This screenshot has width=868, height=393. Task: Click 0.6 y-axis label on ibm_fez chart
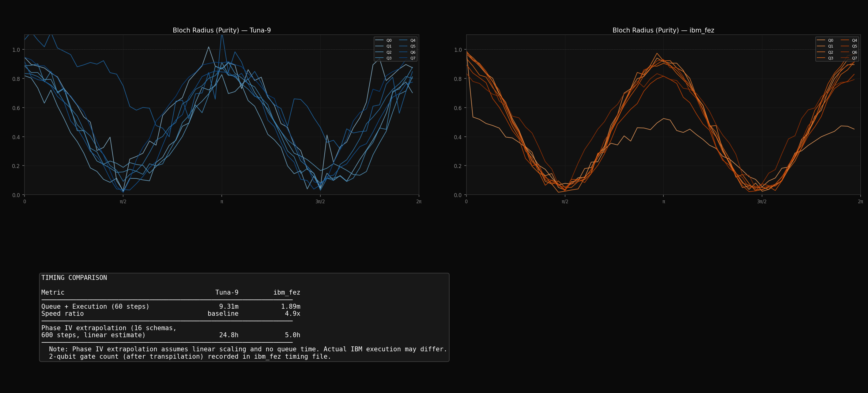click(458, 108)
